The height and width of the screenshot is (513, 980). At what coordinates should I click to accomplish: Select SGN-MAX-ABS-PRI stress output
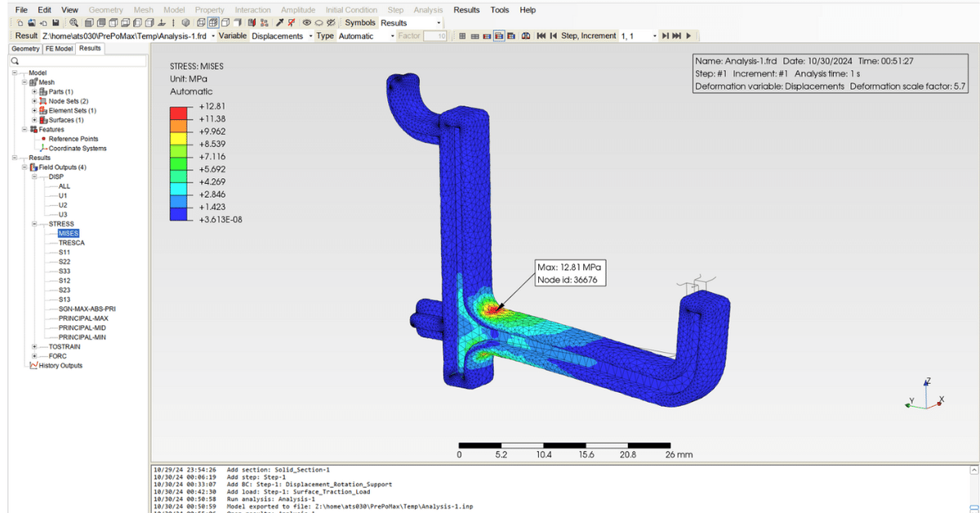coord(87,309)
